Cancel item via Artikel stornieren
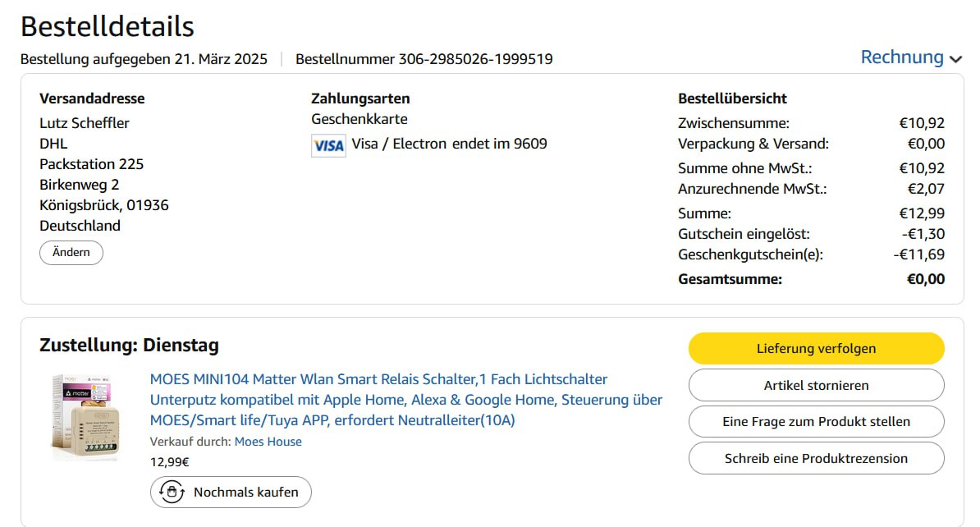Image resolution: width=980 pixels, height=527 pixels. pyautogui.click(x=816, y=385)
